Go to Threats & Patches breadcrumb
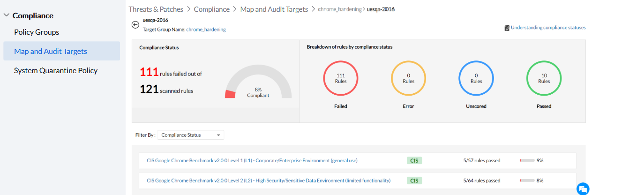Image resolution: width=644 pixels, height=195 pixels. 155,9
